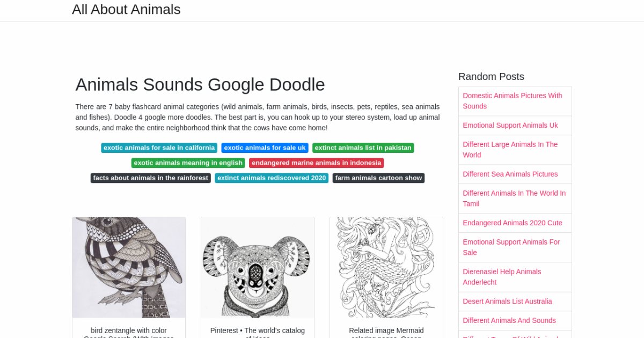Click 'Emotional Support Animals Uk' in Random Posts
Viewport: 644px width, 338px height.
pos(510,125)
